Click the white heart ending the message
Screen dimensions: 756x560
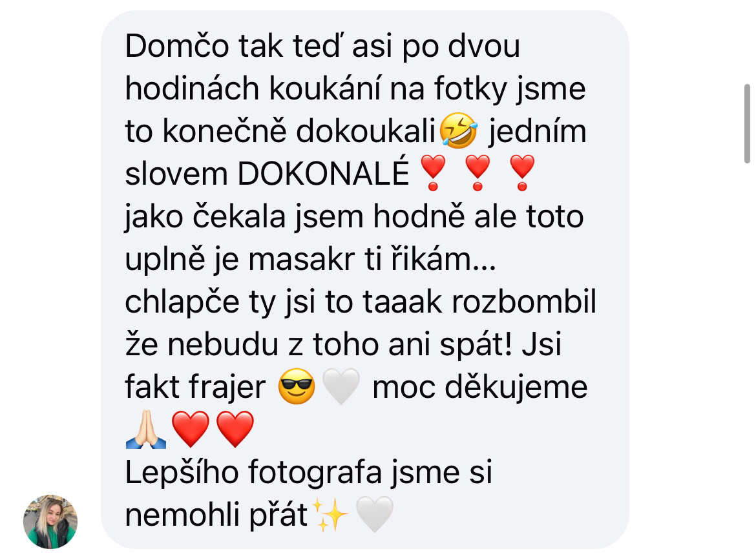pyautogui.click(x=374, y=515)
